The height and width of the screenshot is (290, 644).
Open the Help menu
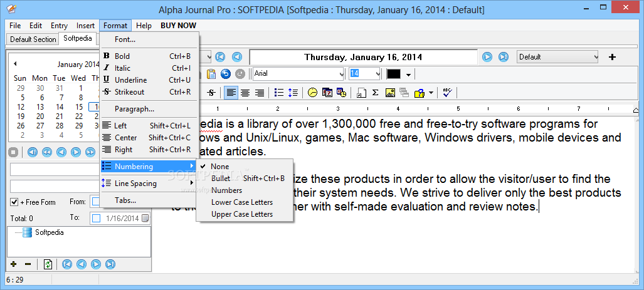pos(144,26)
